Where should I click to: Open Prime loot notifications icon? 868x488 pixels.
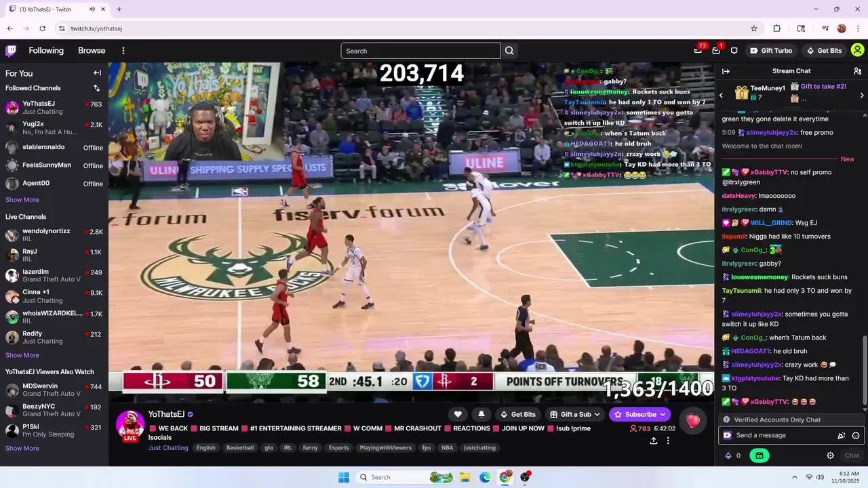698,51
